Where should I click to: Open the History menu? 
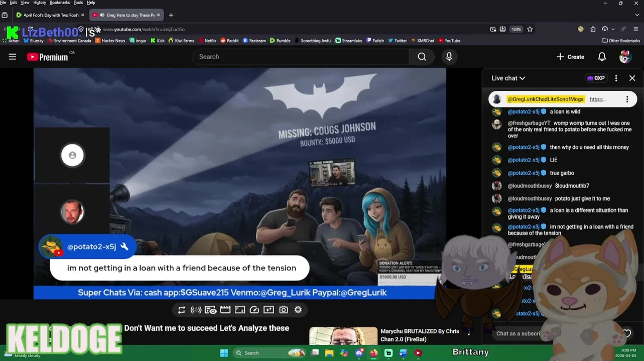coord(40,3)
